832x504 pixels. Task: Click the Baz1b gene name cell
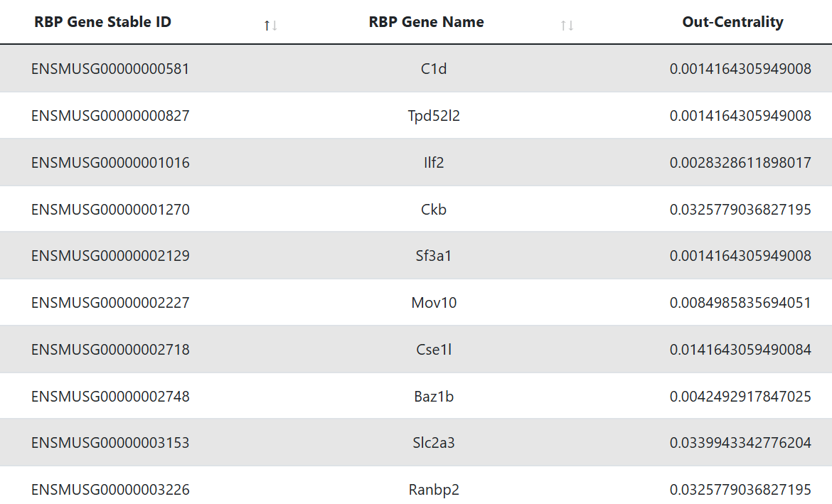click(434, 397)
